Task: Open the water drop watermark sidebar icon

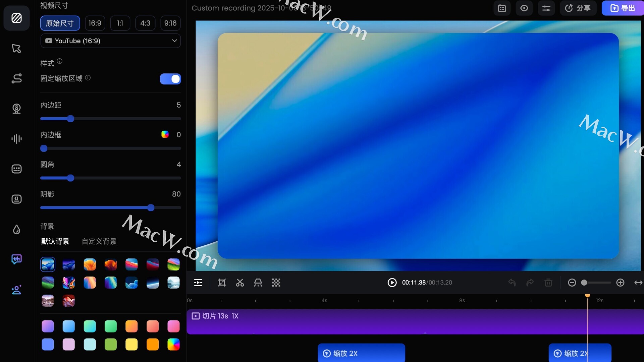Action: pos(16,230)
